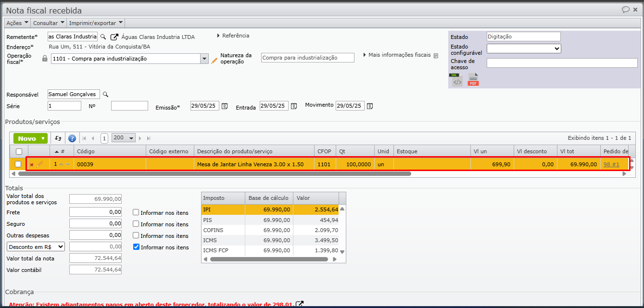
Task: Click the Mais informações fiscais list icon
Action: tap(436, 56)
